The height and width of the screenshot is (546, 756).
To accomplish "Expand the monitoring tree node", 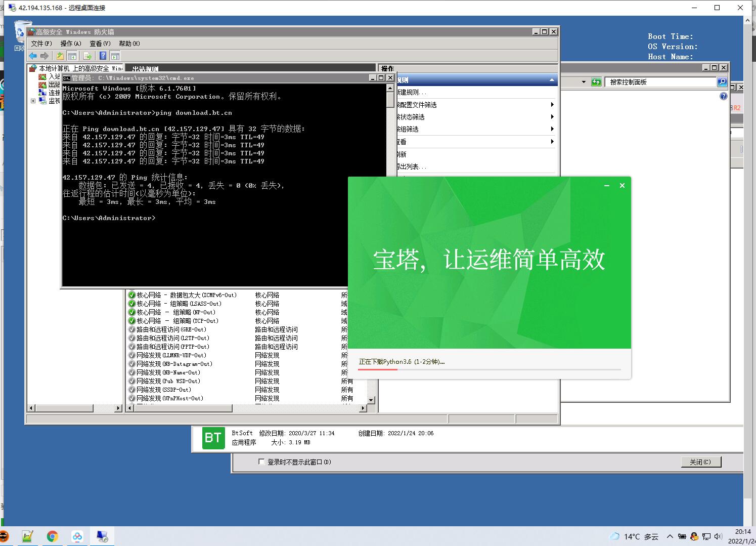I will coord(33,101).
